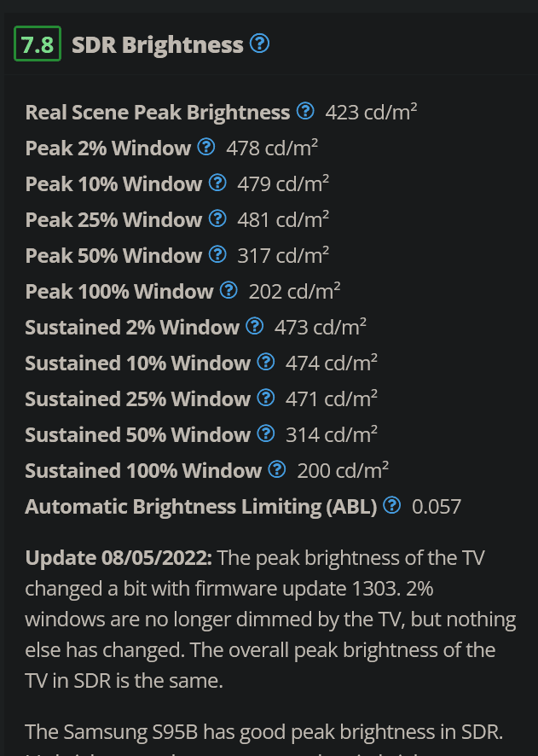Show info for Peak 10% Window

tap(217, 183)
